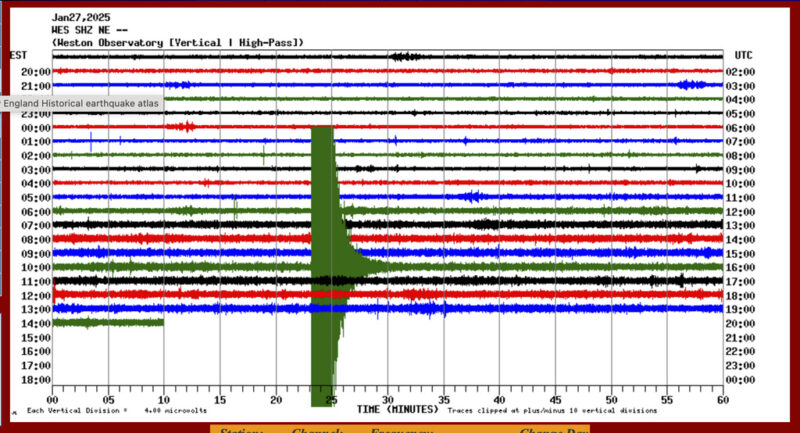The height and width of the screenshot is (433, 800).
Task: Click the 60 minute mark on time axis
Action: [x=722, y=398]
